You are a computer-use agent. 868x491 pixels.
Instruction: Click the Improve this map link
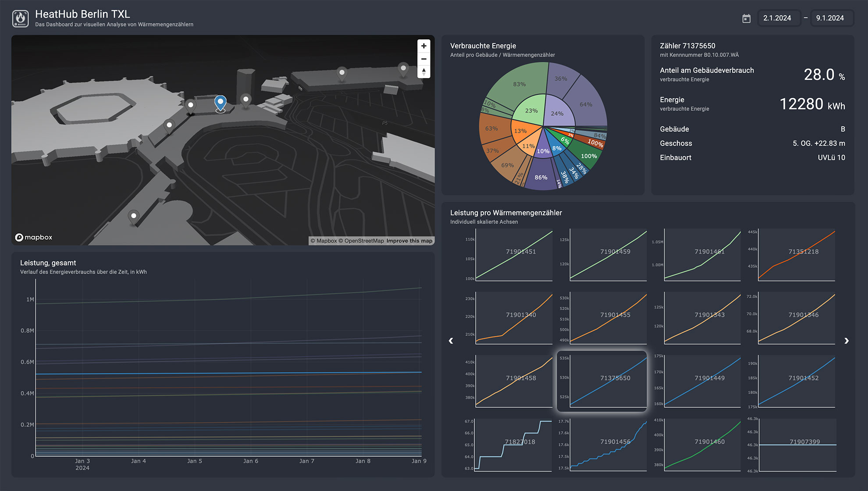pos(409,241)
